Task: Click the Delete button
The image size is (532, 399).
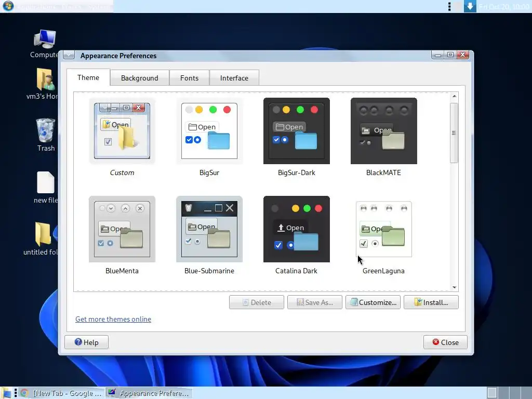Action: click(257, 302)
